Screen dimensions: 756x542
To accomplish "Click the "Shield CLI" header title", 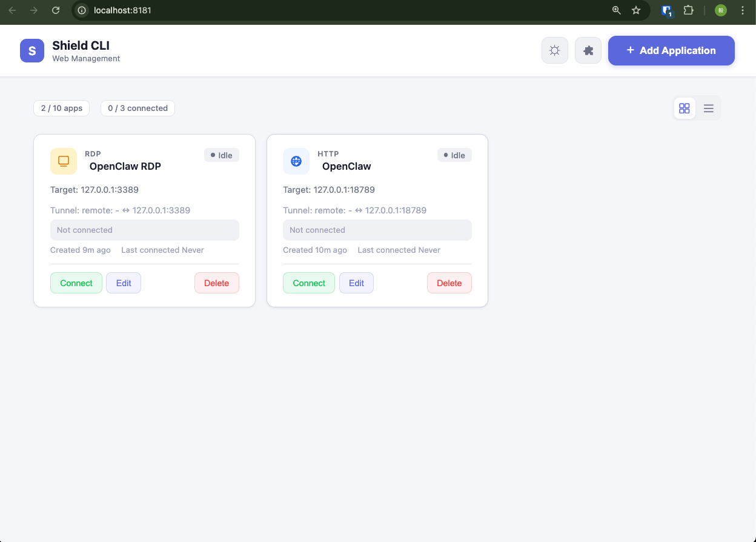I will [x=81, y=45].
